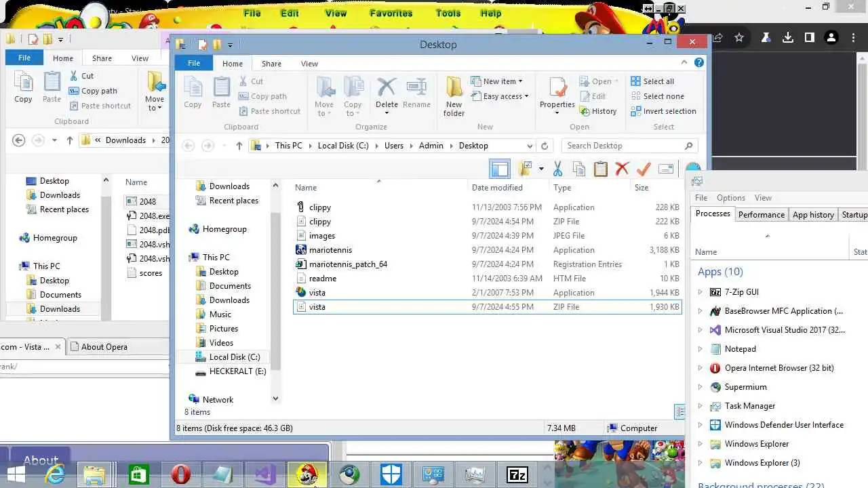Expand the Opera Internet Browser process
This screenshot has height=488, width=868.
701,368
